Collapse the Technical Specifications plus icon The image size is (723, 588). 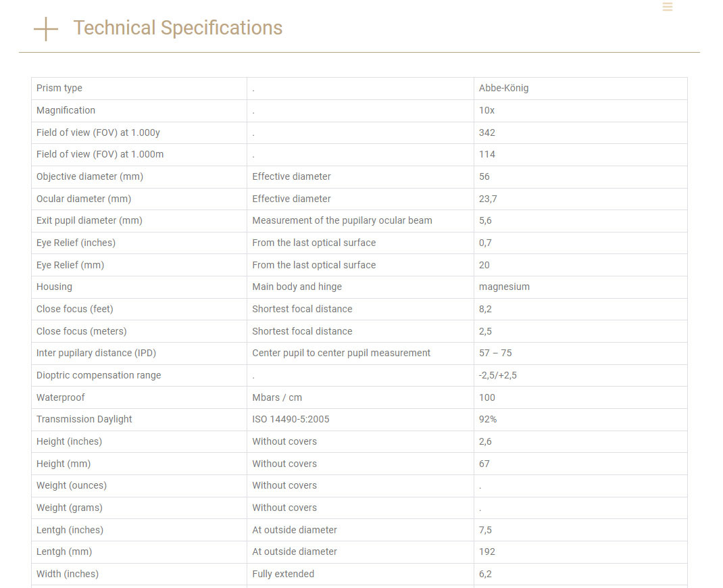[45, 28]
